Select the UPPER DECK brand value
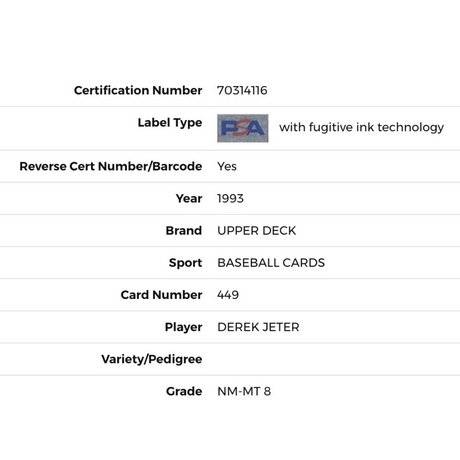Screen dimensions: 460x460 click(x=257, y=231)
